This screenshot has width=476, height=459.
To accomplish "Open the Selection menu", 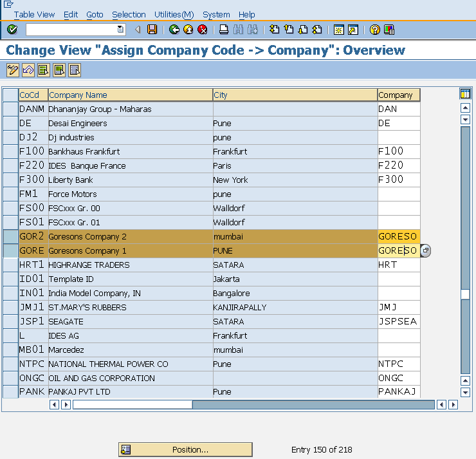I will 129,15.
